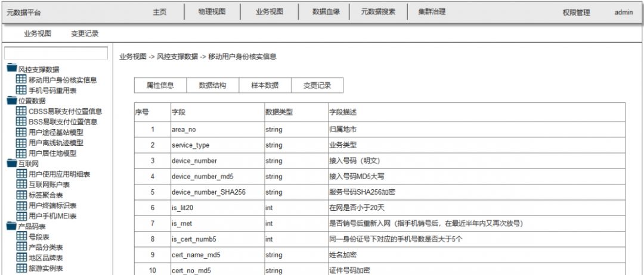Click the cert_name_md5 field cell
This screenshot has height=275, width=644.
coord(217,255)
